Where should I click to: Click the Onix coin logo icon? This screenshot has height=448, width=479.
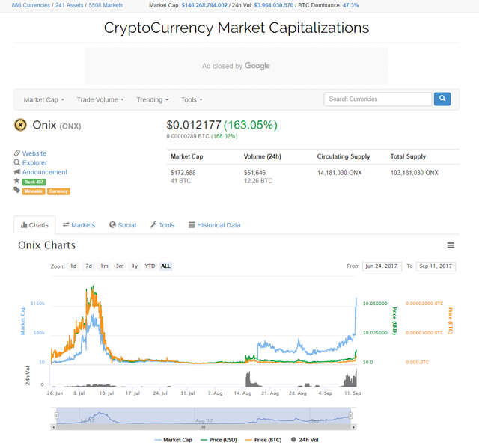20,125
